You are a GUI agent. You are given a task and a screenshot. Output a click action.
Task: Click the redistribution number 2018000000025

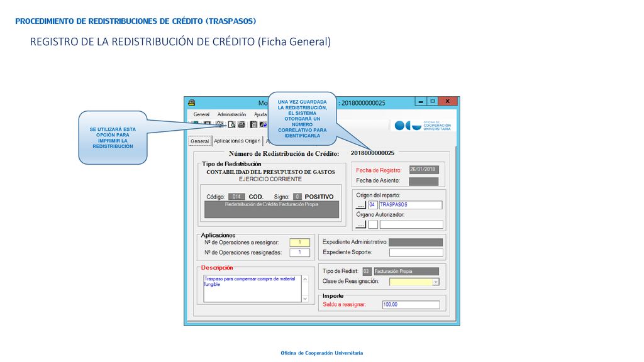click(372, 153)
